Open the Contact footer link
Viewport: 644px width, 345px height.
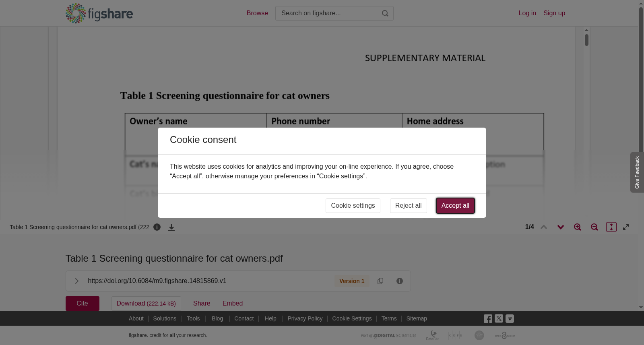pos(244,318)
